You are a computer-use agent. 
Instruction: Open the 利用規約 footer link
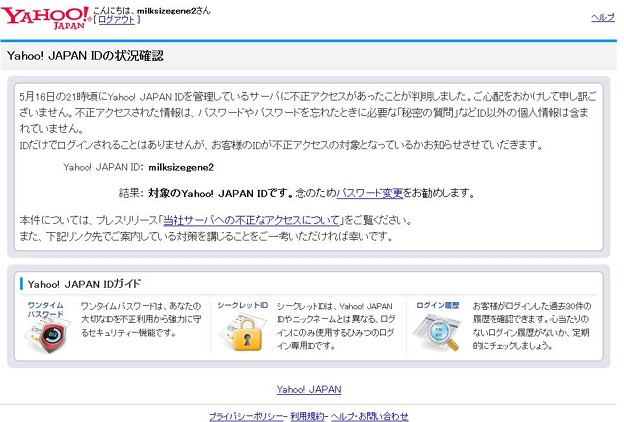tap(307, 416)
